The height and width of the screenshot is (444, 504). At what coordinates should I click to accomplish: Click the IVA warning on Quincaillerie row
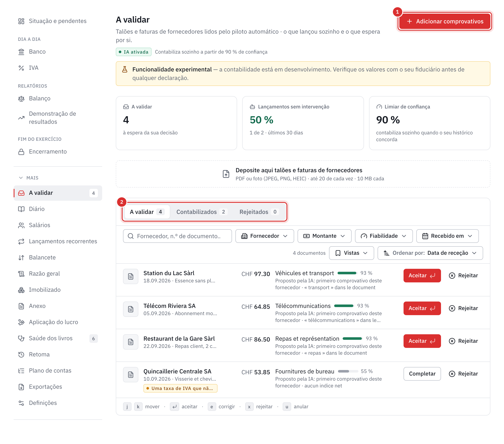(x=180, y=388)
